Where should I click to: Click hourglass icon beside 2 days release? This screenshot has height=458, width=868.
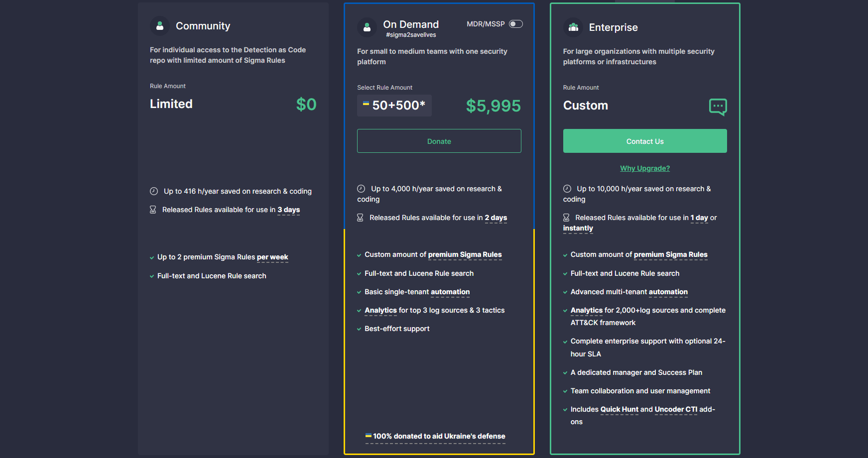click(x=360, y=218)
